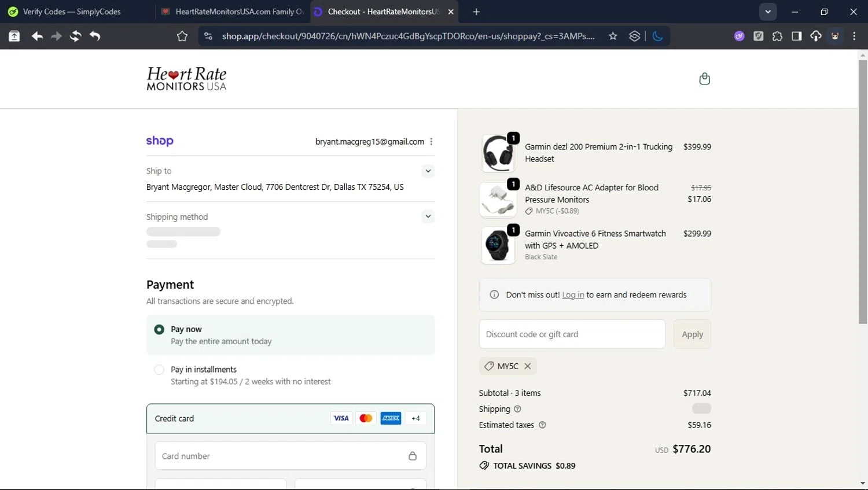Open the account options menu beside the email
Screen dimensions: 868x490
431,142
